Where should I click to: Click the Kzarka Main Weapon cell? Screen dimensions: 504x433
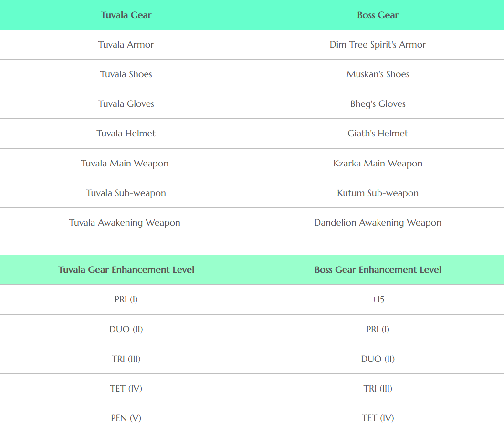(x=378, y=164)
